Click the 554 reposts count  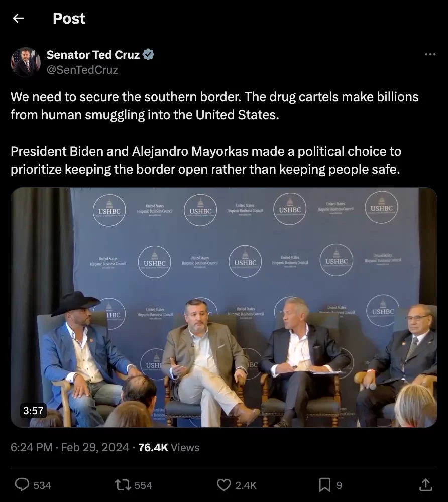click(x=143, y=485)
